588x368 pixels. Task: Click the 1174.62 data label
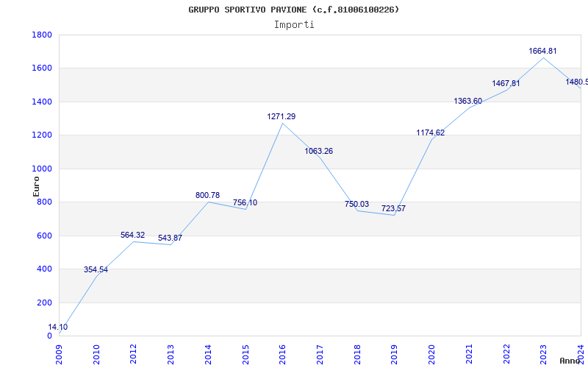tap(431, 132)
